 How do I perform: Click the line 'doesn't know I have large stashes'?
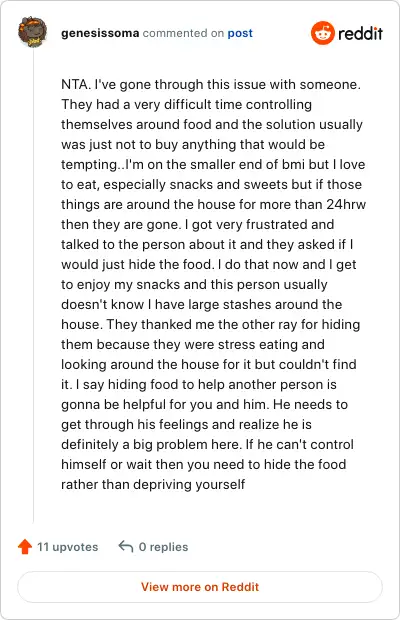pyautogui.click(x=201, y=304)
